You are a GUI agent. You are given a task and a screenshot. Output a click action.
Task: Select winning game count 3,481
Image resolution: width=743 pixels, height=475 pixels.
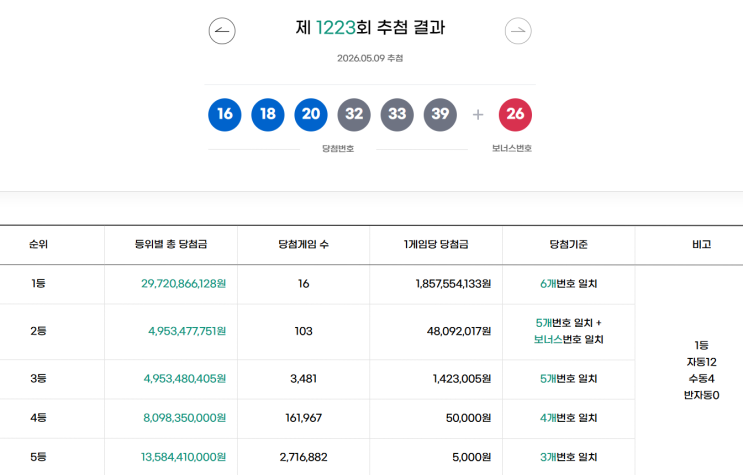[x=303, y=378]
